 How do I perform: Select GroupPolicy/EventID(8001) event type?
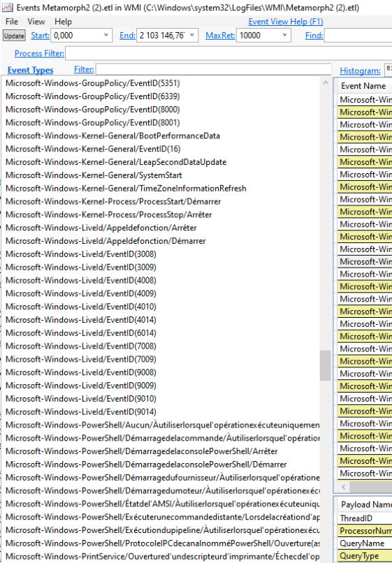(93, 123)
